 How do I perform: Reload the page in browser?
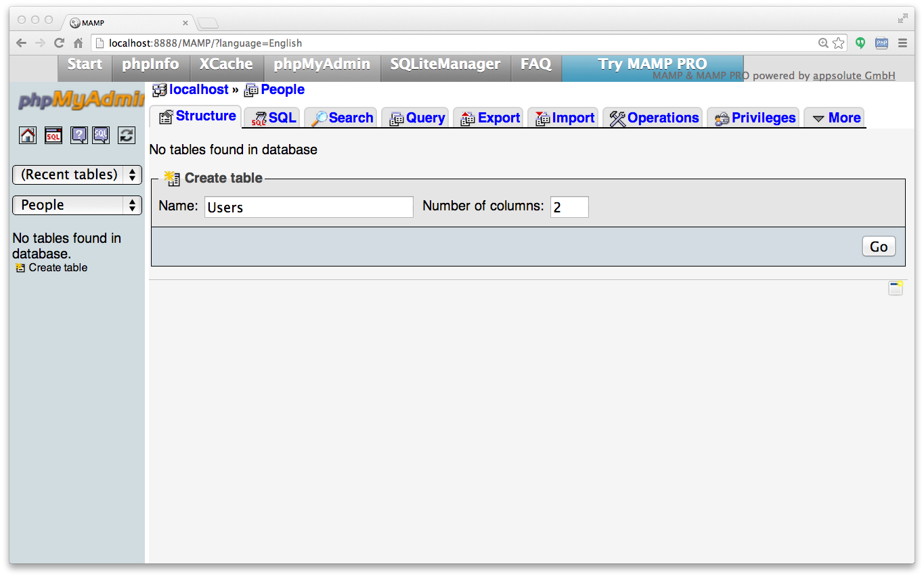pos(60,43)
